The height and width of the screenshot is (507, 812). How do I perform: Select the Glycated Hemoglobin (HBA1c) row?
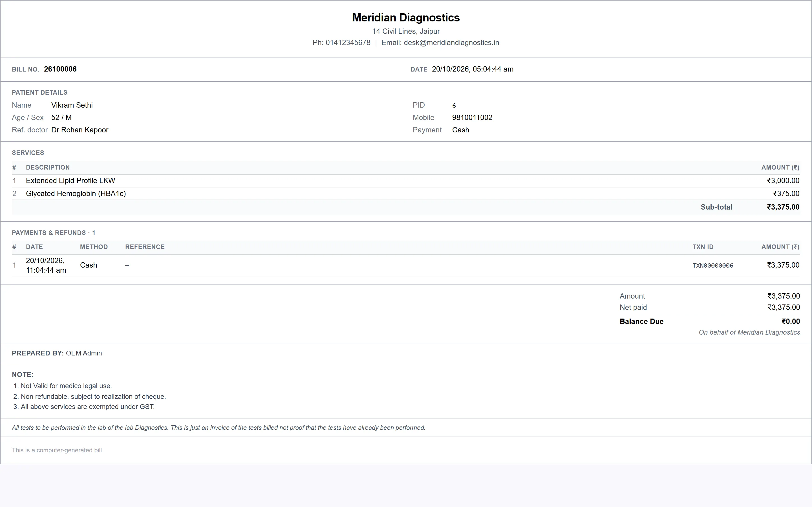click(406, 194)
